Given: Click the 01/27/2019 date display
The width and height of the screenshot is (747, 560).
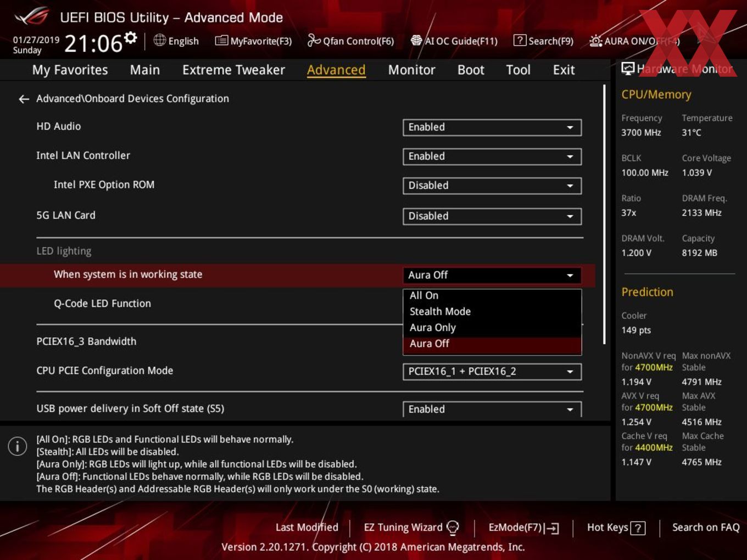Looking at the screenshot, I should pos(36,40).
